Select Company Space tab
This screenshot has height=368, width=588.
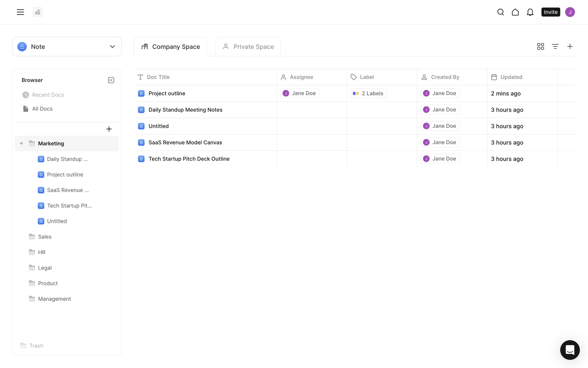(x=171, y=47)
